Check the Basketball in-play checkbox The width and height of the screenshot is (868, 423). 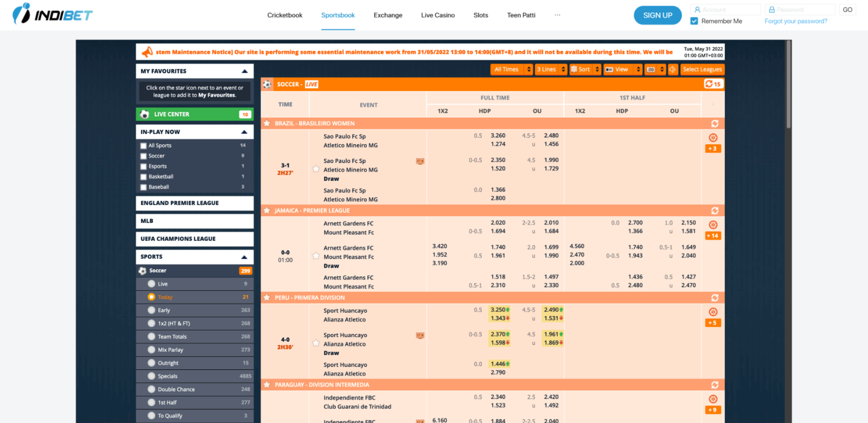click(x=144, y=177)
